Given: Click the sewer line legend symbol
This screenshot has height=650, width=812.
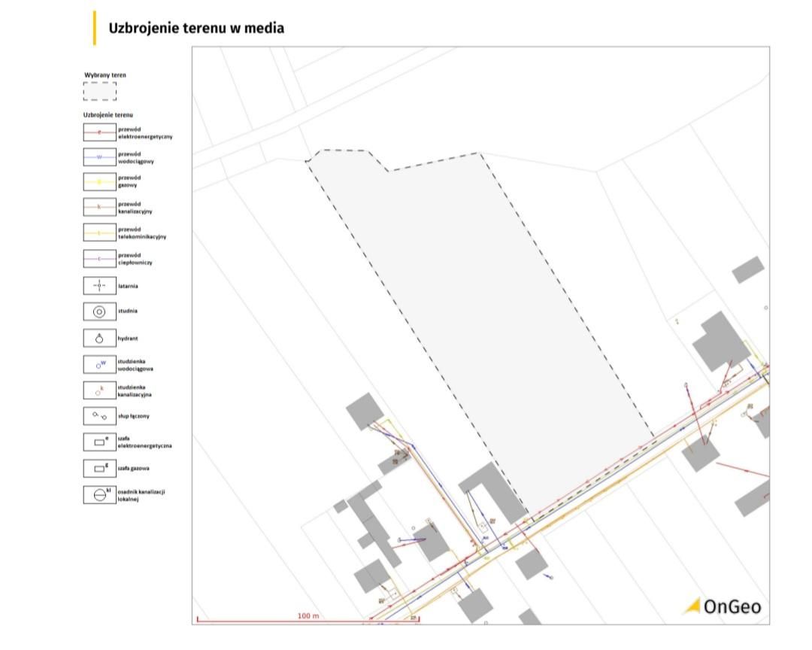Looking at the screenshot, I should coord(99,207).
